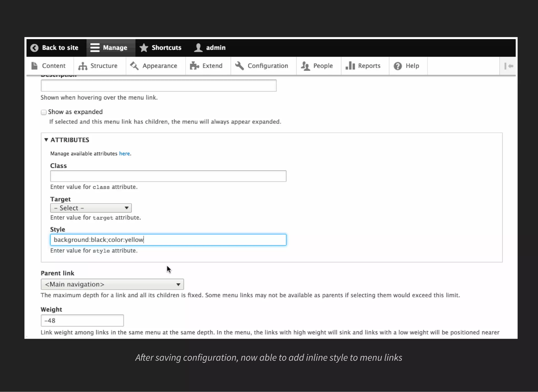Click inside the Style attribute field
538x392 pixels.
coord(168,240)
